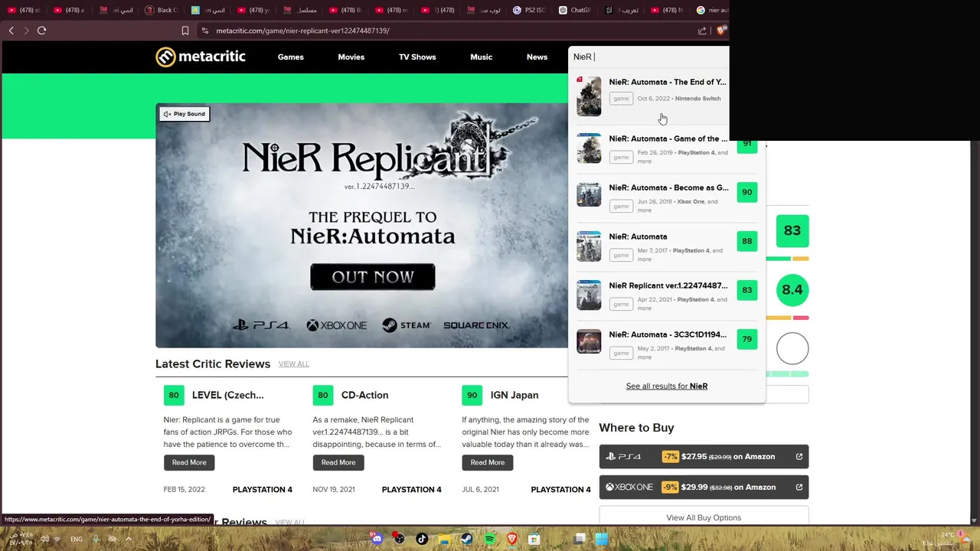Screen dimensions: 980x551
Task: Open the LEVEL (Czech... review title
Action: pyautogui.click(x=227, y=396)
